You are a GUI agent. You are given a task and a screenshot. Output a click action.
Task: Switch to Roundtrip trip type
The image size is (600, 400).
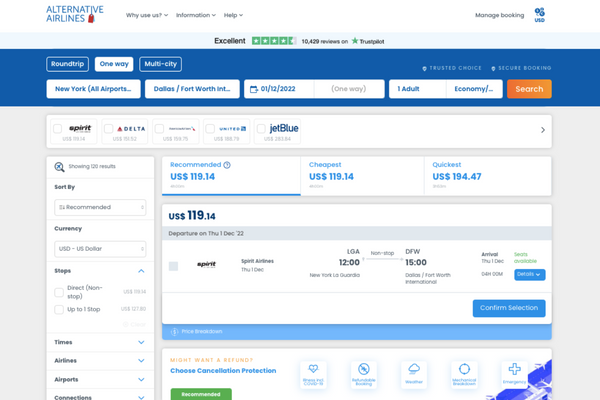[67, 64]
